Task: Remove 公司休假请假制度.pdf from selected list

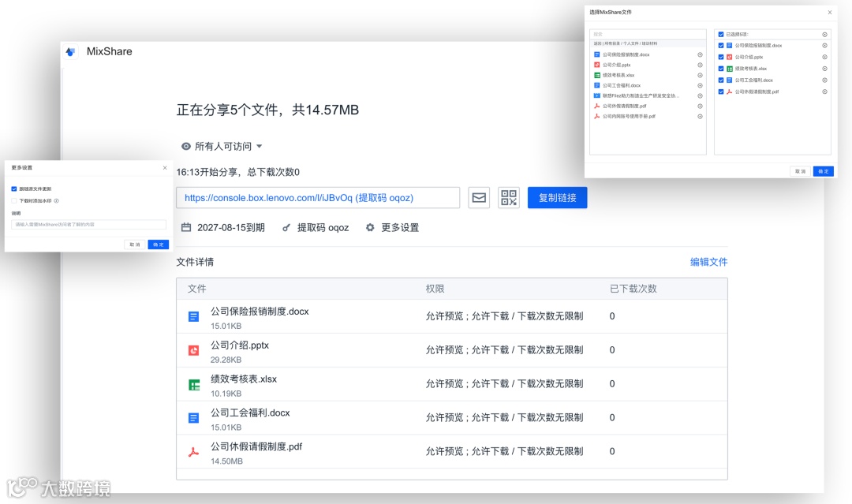Action: point(824,91)
